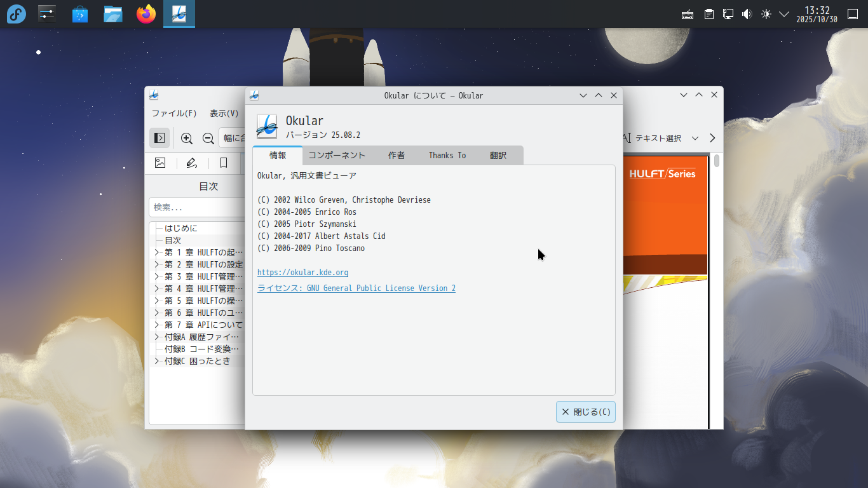Zoom out of the document in Okular
The height and width of the screenshot is (488, 868).
[208, 139]
